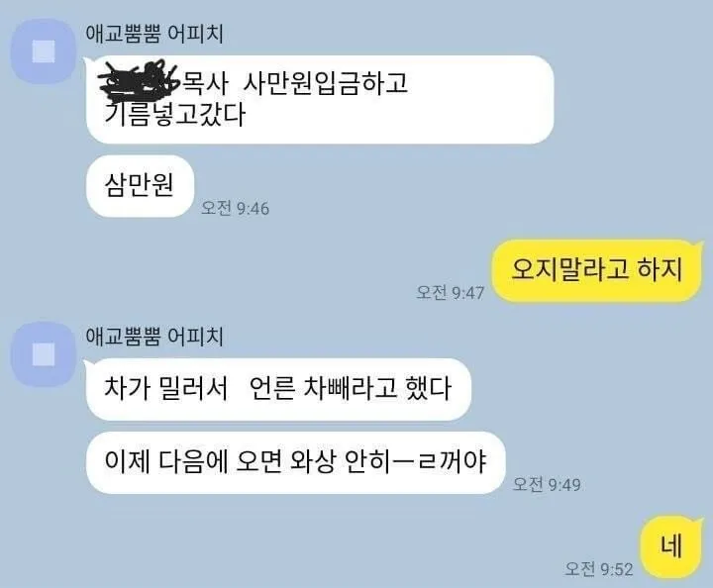The image size is (713, 588).
Task: Click the 오전 9:52 timestamp
Action: [598, 568]
